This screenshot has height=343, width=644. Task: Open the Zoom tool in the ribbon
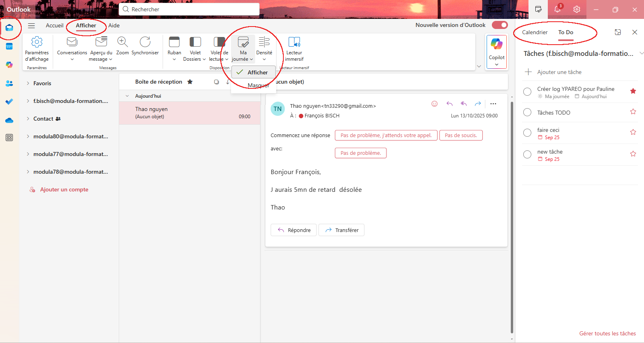(122, 42)
